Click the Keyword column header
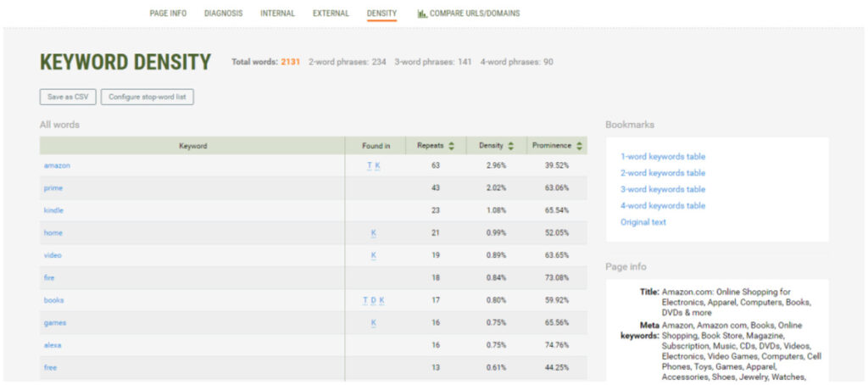This screenshot has width=868, height=385. click(x=192, y=146)
